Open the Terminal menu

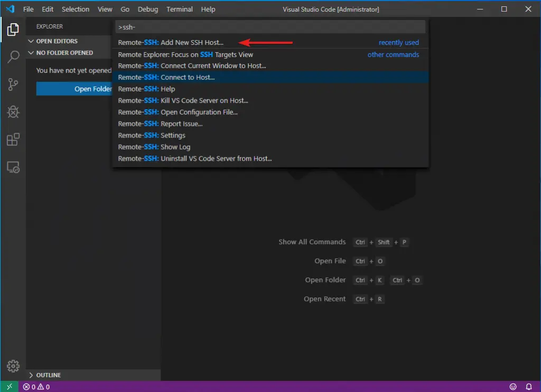click(x=180, y=10)
